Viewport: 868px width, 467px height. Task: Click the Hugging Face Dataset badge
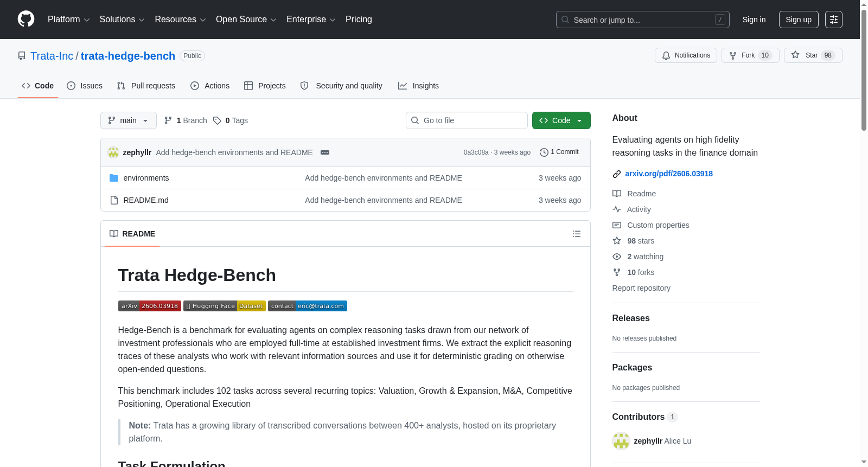[225, 306]
